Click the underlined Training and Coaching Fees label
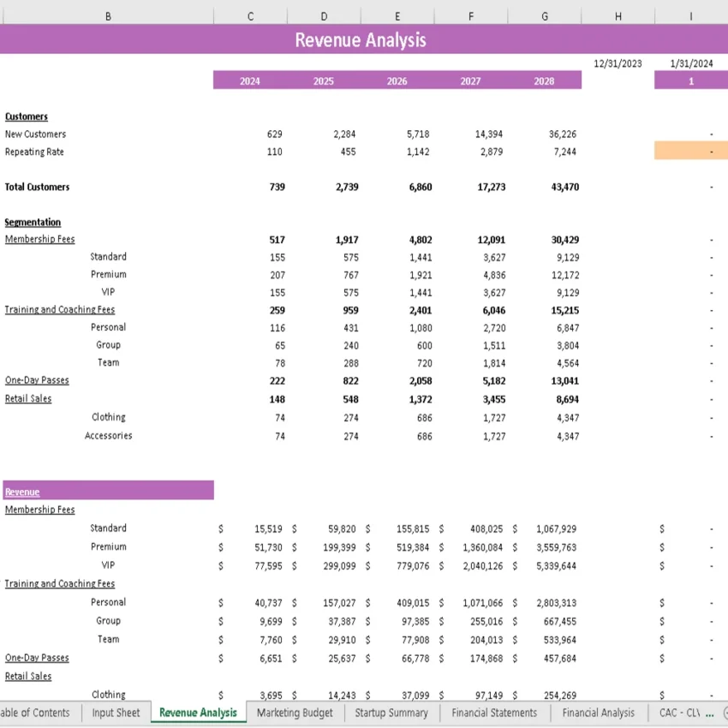 coord(60,309)
